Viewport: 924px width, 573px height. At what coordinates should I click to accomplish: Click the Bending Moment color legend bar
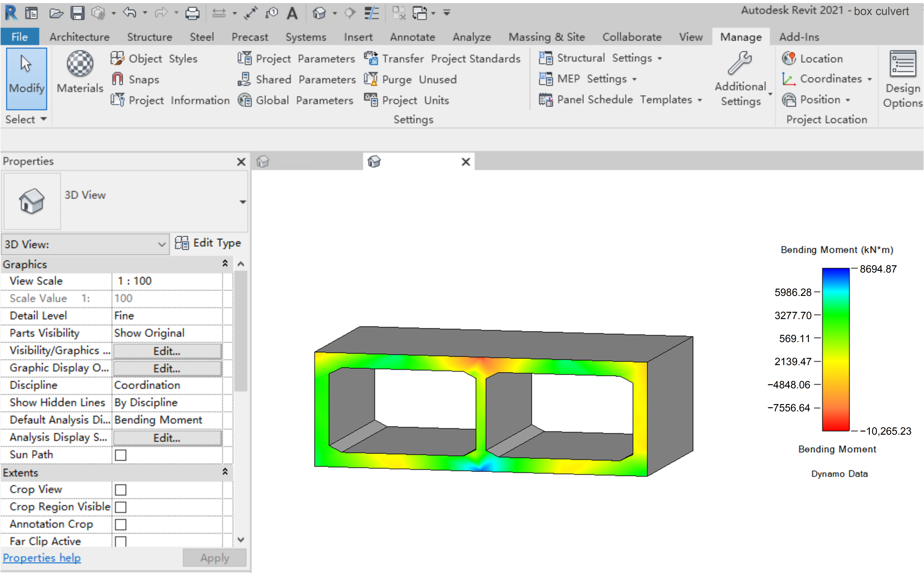click(x=835, y=349)
